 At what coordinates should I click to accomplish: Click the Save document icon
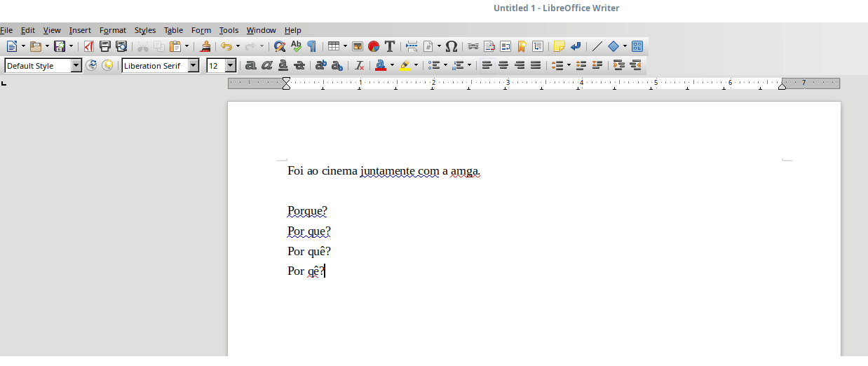[x=60, y=46]
